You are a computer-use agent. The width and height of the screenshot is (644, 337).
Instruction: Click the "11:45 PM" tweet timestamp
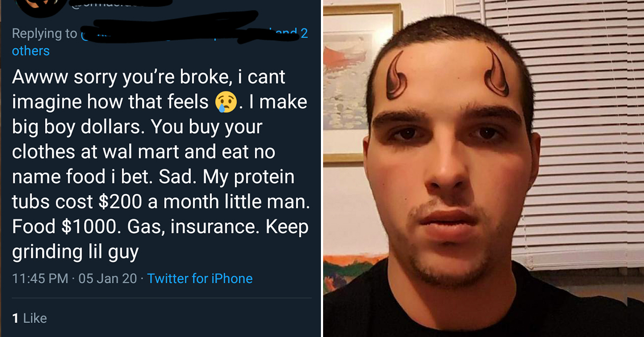(x=40, y=279)
